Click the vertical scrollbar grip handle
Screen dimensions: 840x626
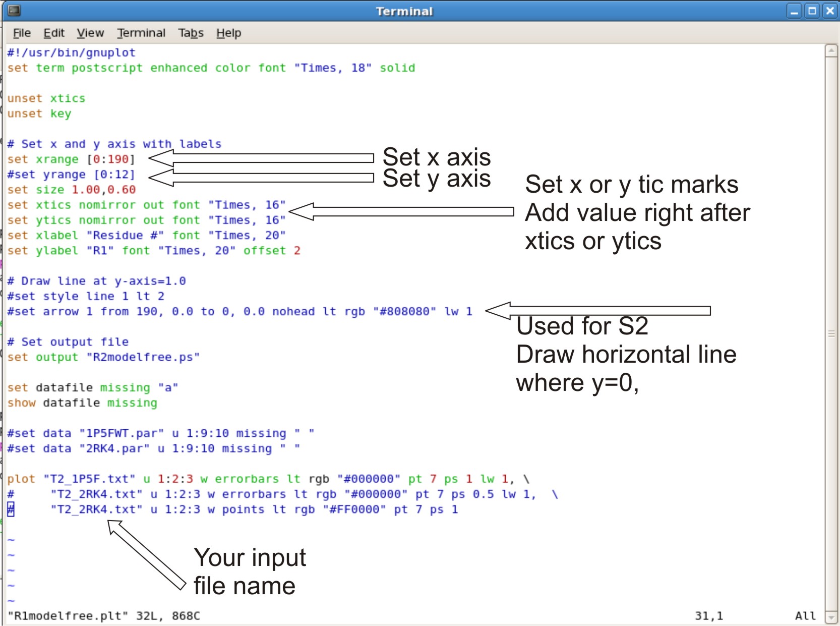point(831,334)
